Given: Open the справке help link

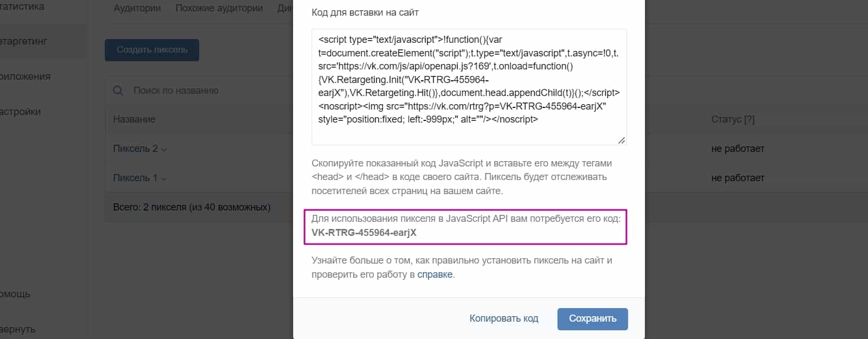Looking at the screenshot, I should (x=434, y=274).
